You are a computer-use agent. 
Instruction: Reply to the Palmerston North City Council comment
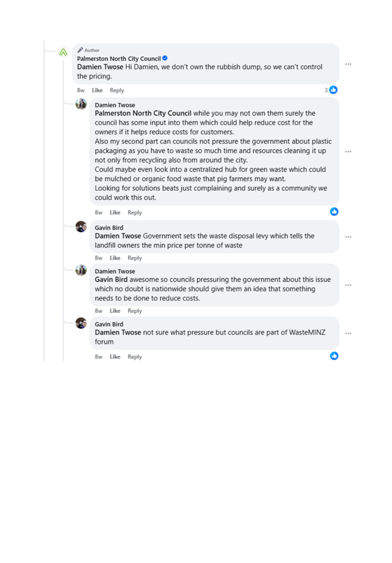pos(117,91)
